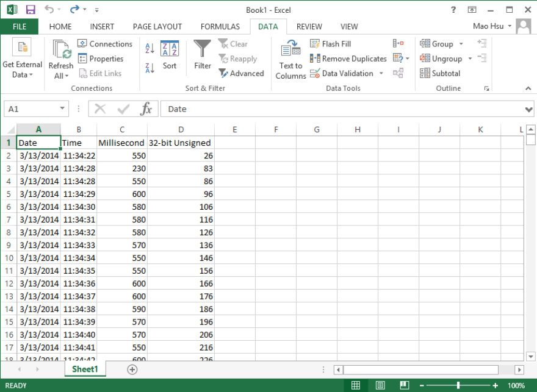Screen dimensions: 537x392
Task: Click the zoom slider handle
Action: point(458,385)
